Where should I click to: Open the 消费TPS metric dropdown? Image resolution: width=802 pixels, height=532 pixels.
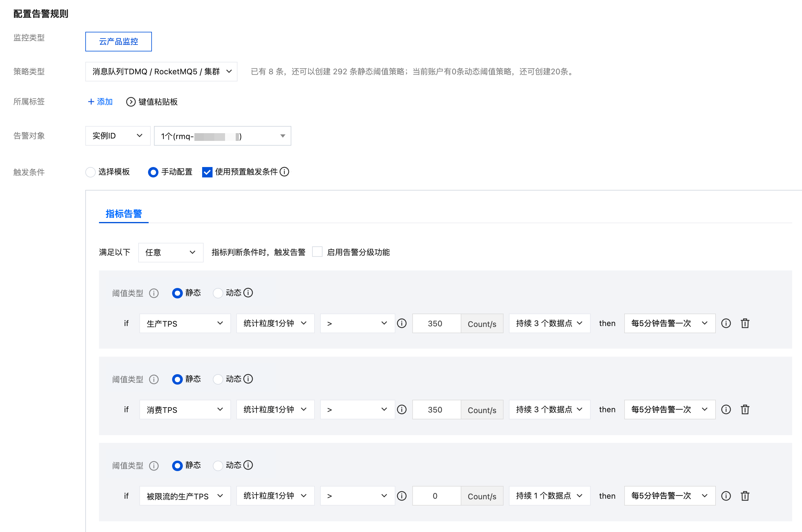click(185, 409)
